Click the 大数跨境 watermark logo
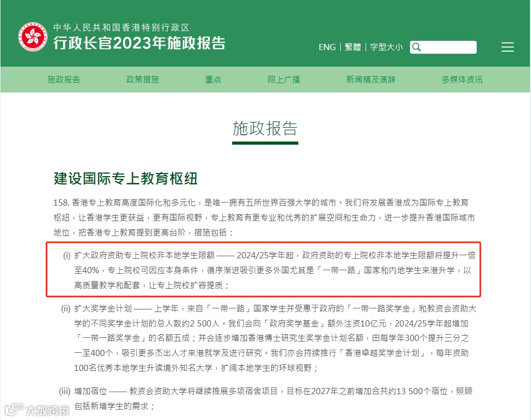The image size is (531, 420). point(37,410)
